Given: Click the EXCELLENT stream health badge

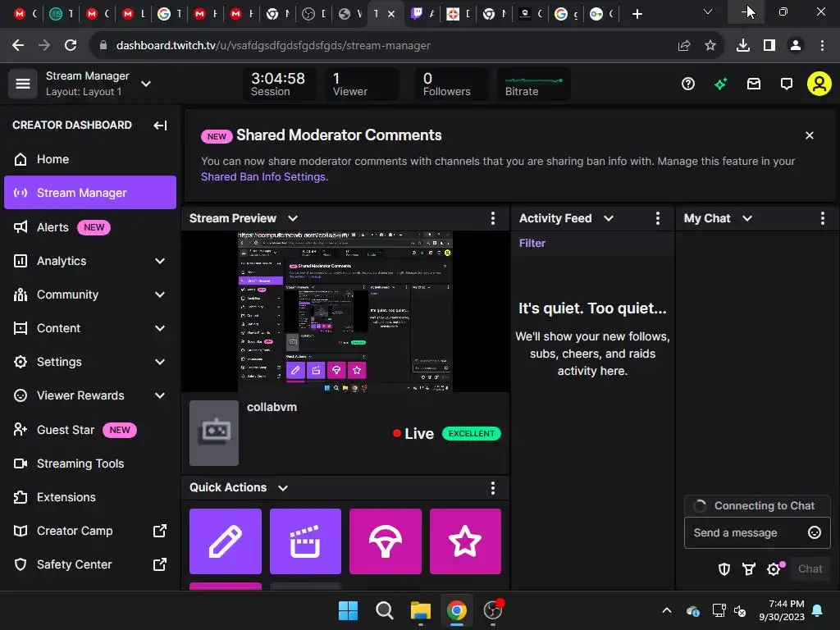Looking at the screenshot, I should click(x=472, y=433).
